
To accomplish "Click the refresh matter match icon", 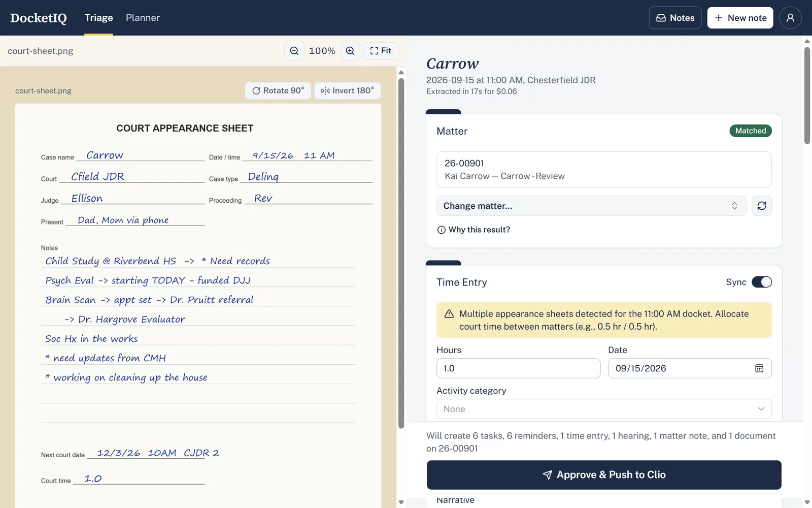I will tap(762, 206).
